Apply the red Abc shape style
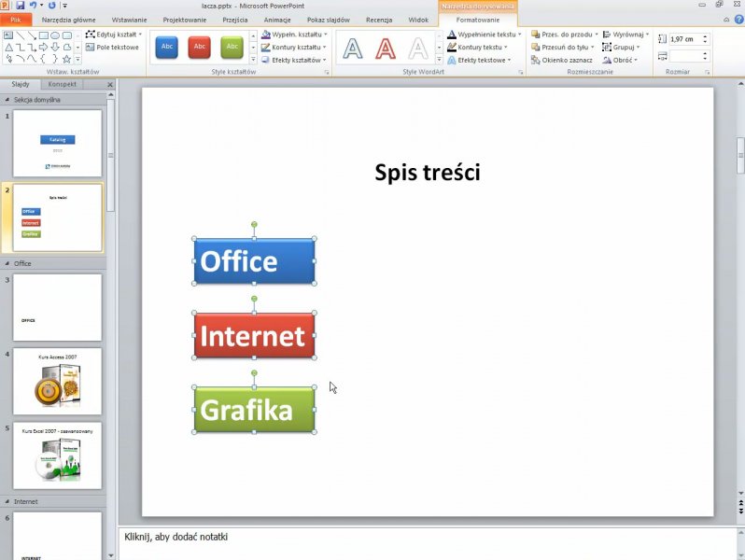The height and width of the screenshot is (560, 745). pos(199,47)
